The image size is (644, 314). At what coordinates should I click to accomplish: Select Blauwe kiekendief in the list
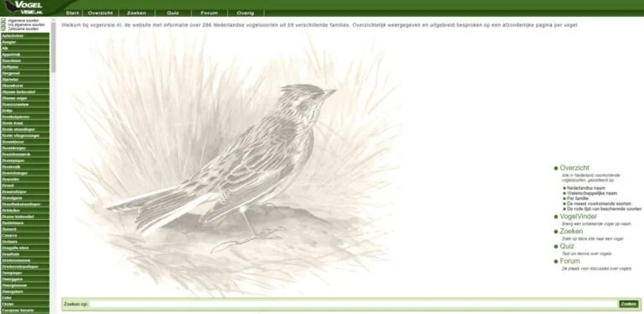pos(24,92)
